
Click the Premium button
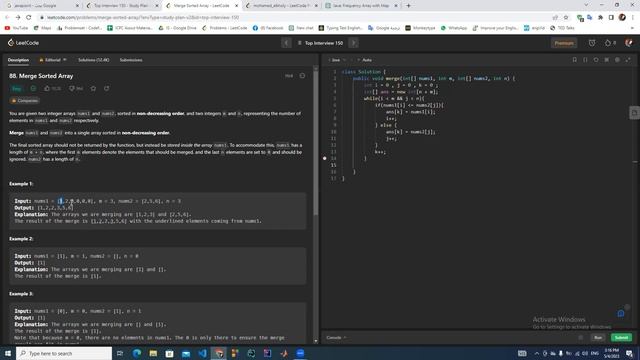[564, 43]
